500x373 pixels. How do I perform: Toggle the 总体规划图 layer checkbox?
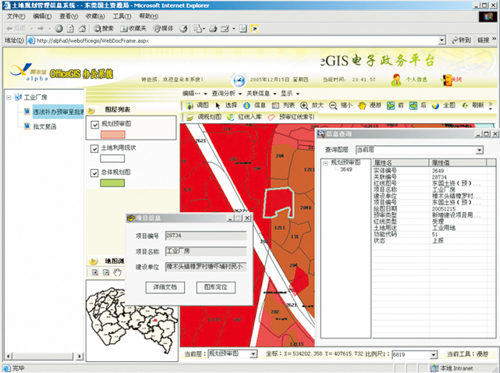point(95,173)
